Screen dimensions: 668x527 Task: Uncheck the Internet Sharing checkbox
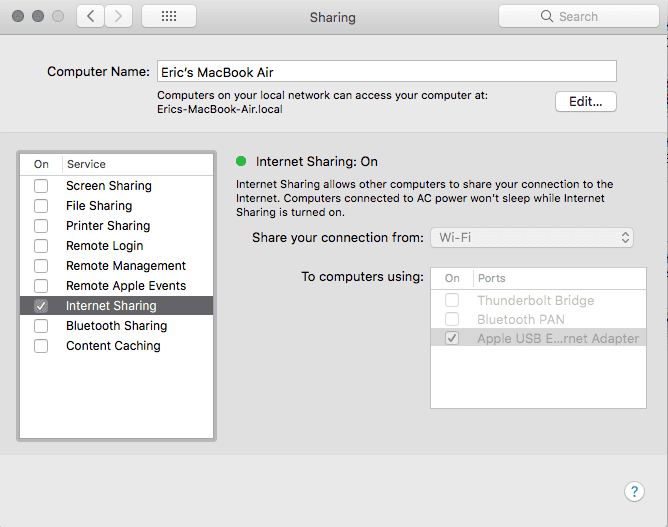(x=41, y=306)
